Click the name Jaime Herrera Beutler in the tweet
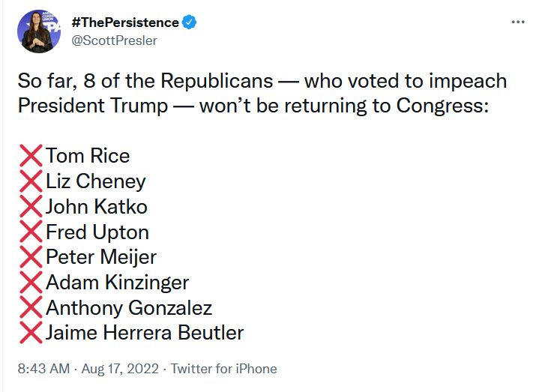The width and height of the screenshot is (539, 392). [145, 333]
